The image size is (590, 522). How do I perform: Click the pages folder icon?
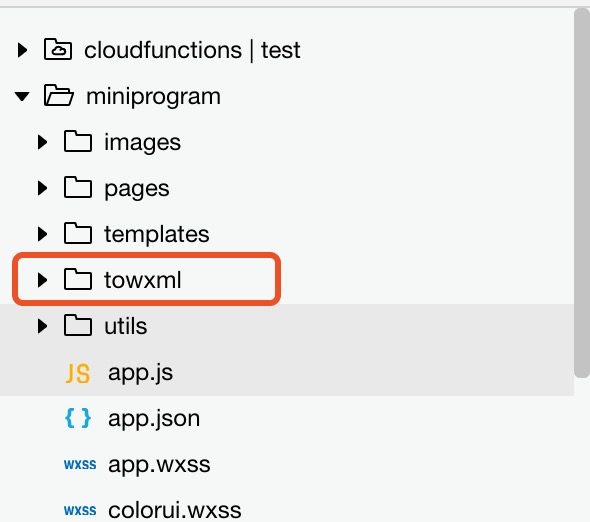tap(78, 187)
